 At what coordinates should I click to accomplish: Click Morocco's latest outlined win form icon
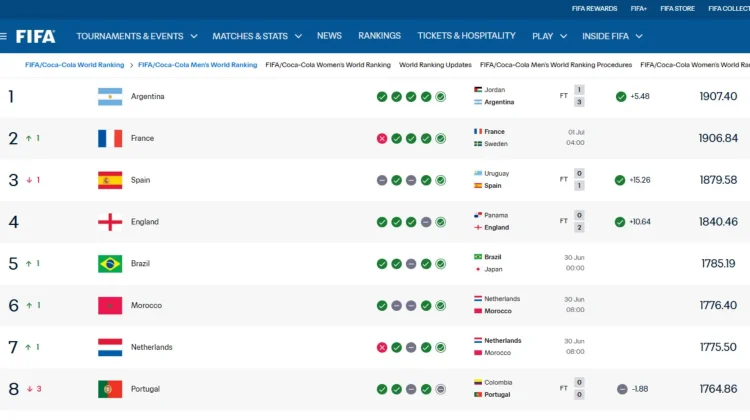(x=441, y=306)
